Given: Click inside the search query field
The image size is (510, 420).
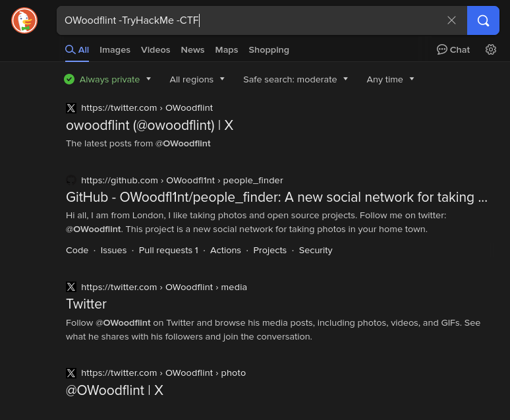Looking at the screenshot, I should (x=250, y=20).
